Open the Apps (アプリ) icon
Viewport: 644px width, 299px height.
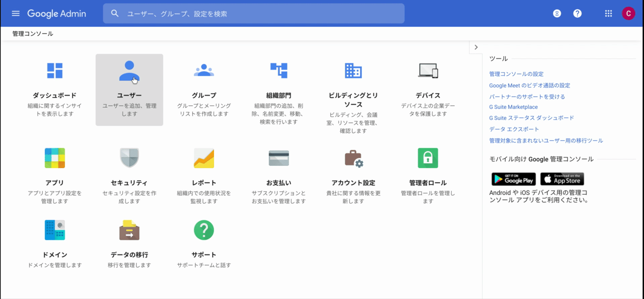(54, 158)
